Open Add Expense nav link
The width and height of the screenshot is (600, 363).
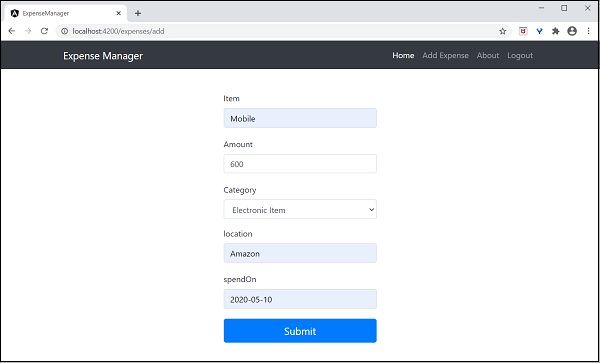[445, 55]
